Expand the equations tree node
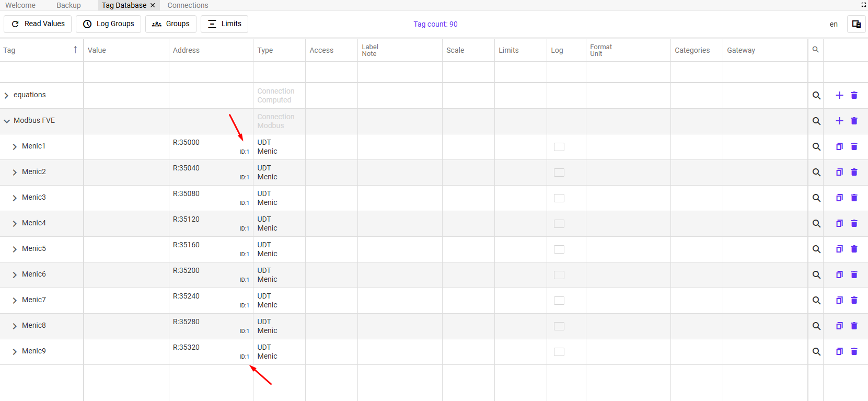The width and height of the screenshot is (868, 401). 6,95
